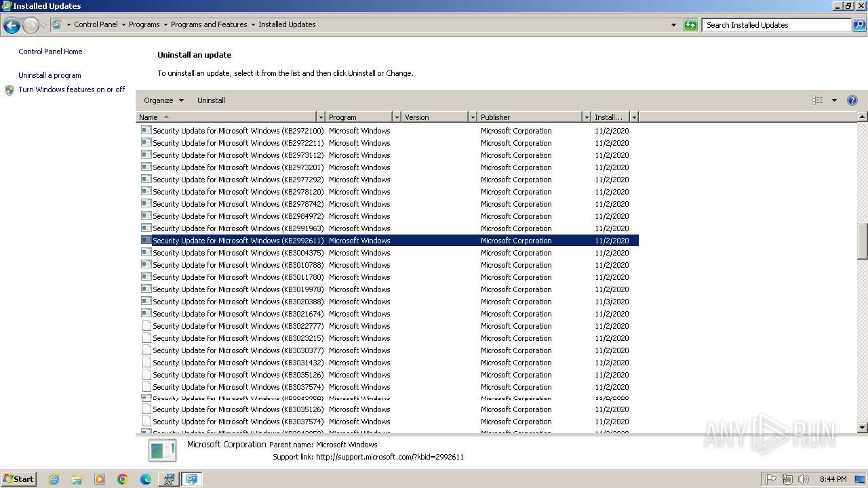Click the network tray icon
Image resolution: width=868 pixels, height=488 pixels.
[x=787, y=479]
